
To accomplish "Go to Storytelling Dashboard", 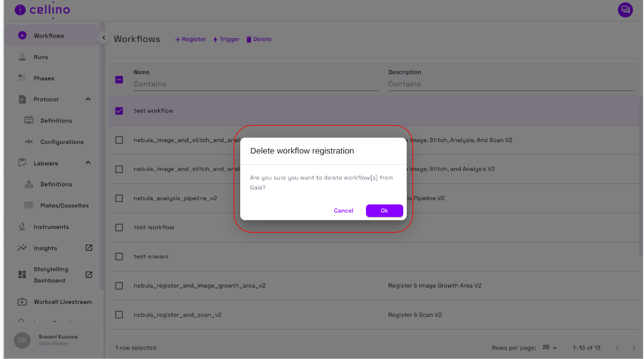I will [88, 274].
